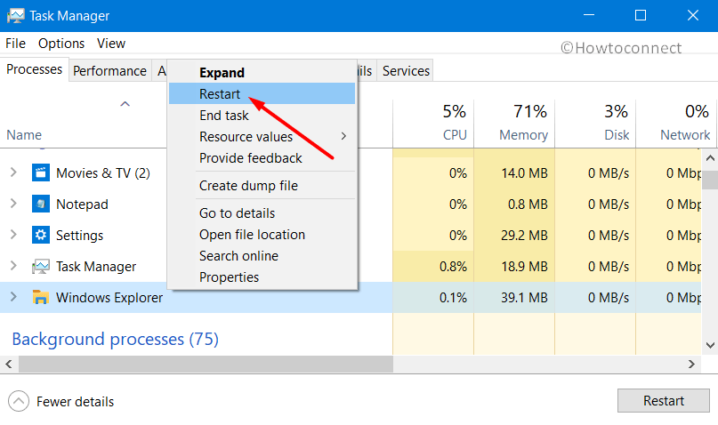
Task: Expand the Settings process row
Action: pos(14,235)
